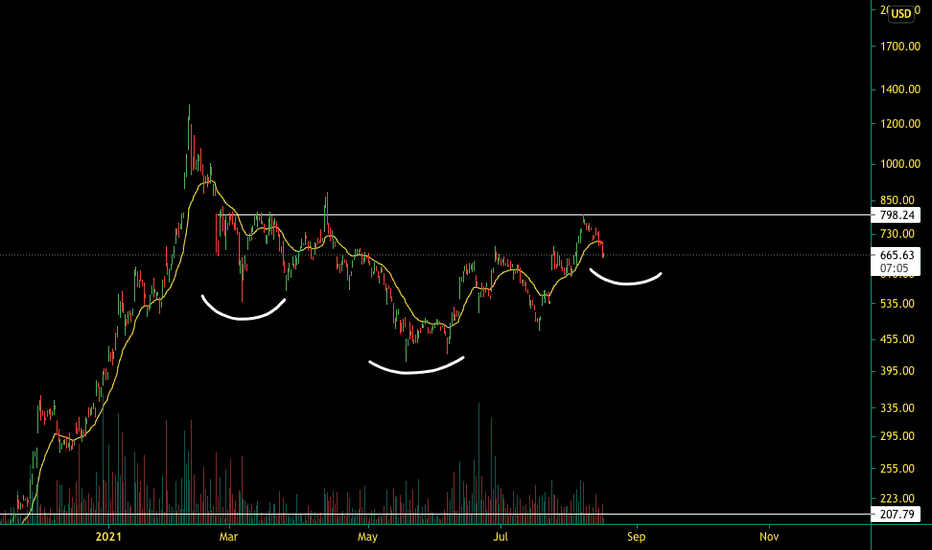
Task: Click the 255.00 price axis label
Action: (897, 469)
